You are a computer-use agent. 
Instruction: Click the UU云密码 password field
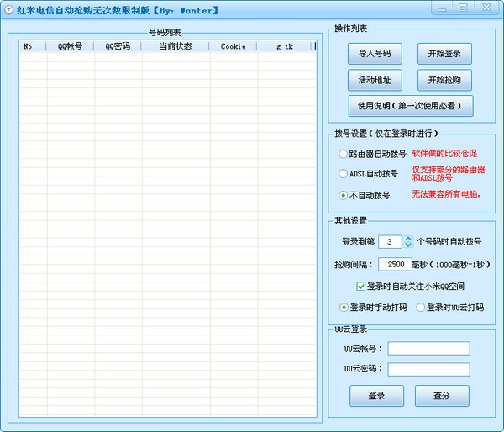[x=428, y=369]
